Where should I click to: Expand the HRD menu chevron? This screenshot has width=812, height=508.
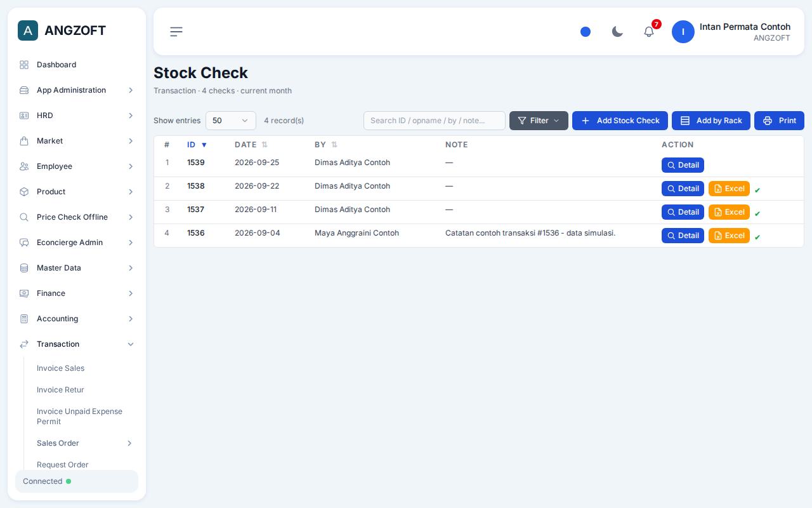[131, 116]
